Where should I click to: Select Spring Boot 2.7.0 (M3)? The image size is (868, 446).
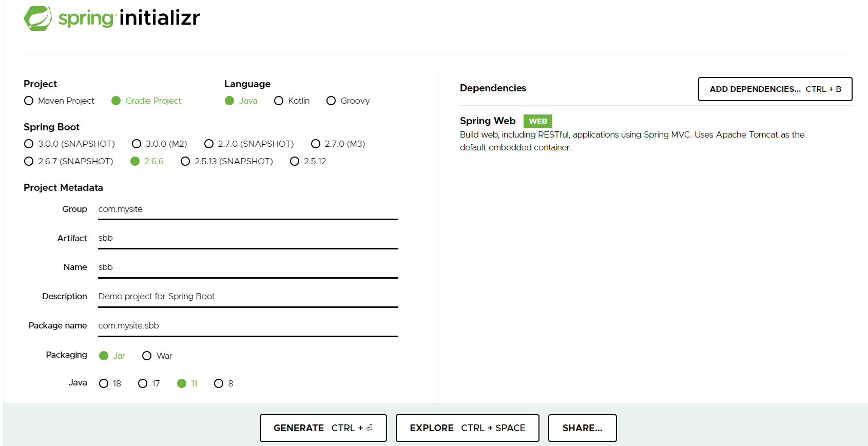(x=338, y=144)
